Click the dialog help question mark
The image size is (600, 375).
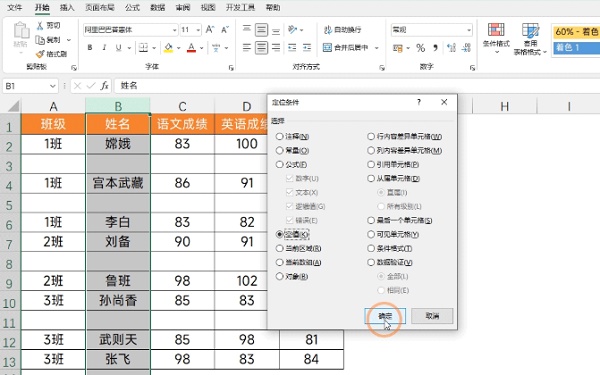click(419, 102)
